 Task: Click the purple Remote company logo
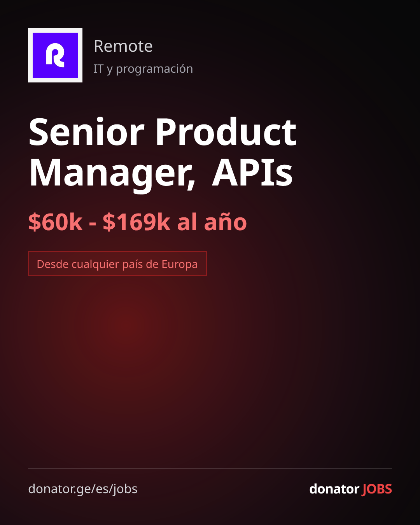coord(55,55)
